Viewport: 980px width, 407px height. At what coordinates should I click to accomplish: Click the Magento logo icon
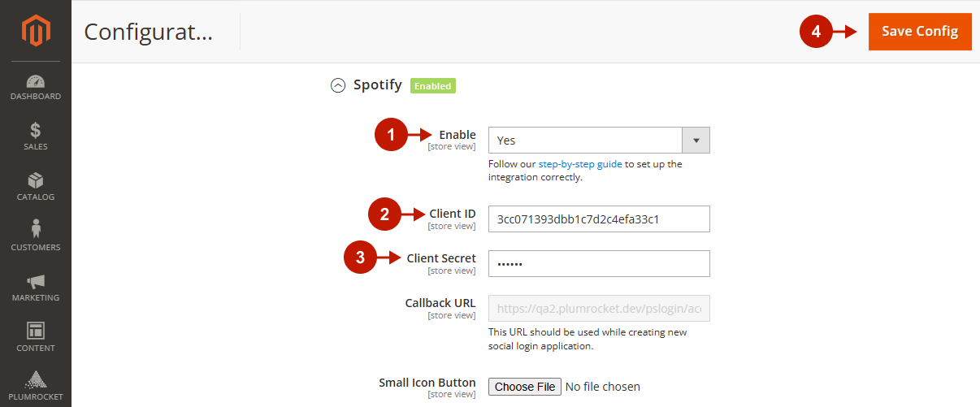(x=35, y=31)
